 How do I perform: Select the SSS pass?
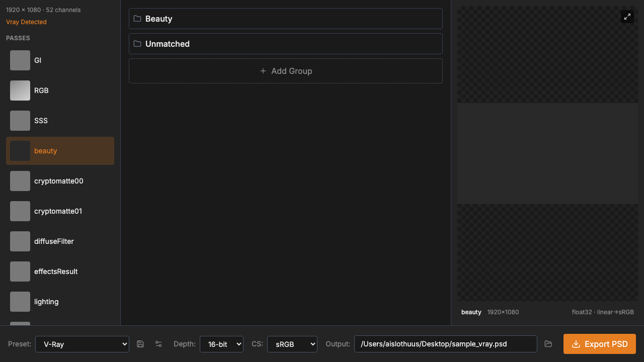coord(60,121)
